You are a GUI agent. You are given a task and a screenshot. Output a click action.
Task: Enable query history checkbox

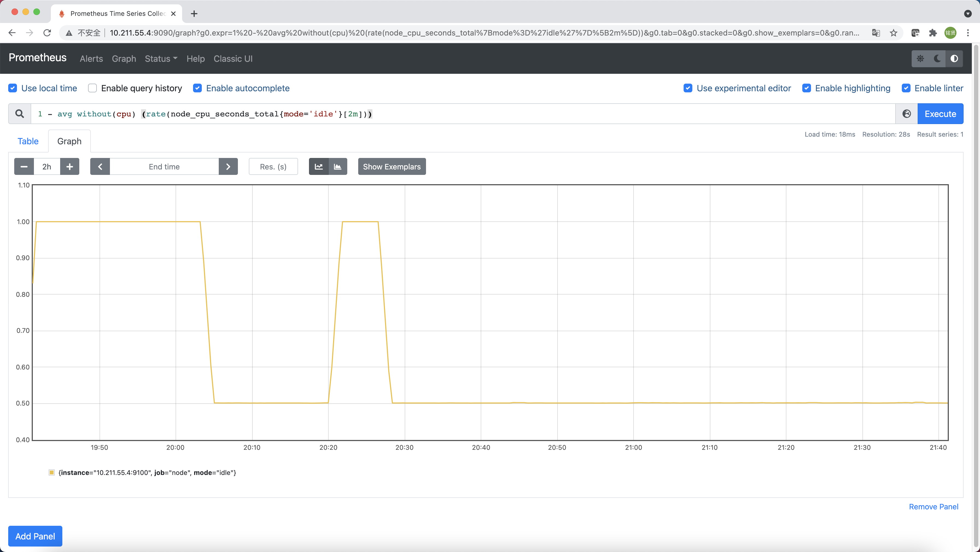tap(92, 88)
